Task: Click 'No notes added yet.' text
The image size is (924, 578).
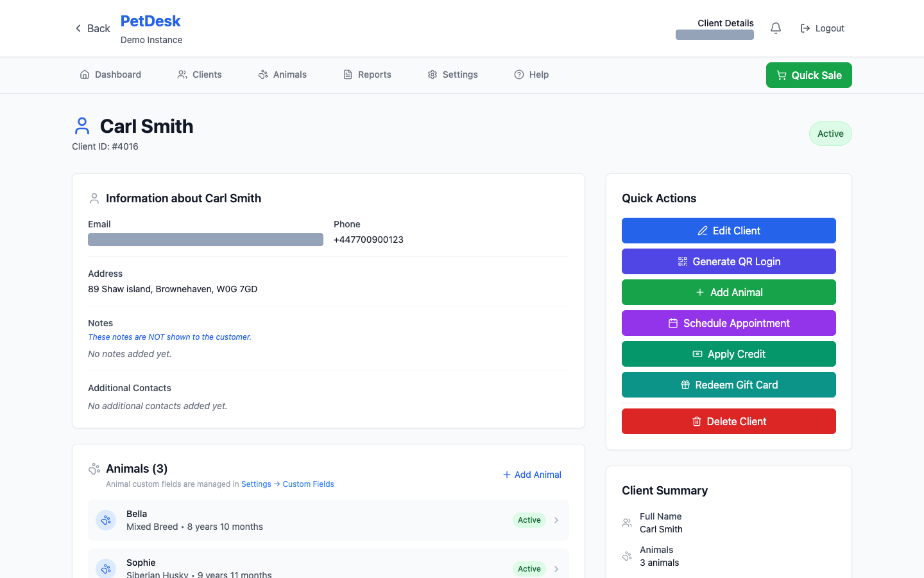Action: point(130,354)
